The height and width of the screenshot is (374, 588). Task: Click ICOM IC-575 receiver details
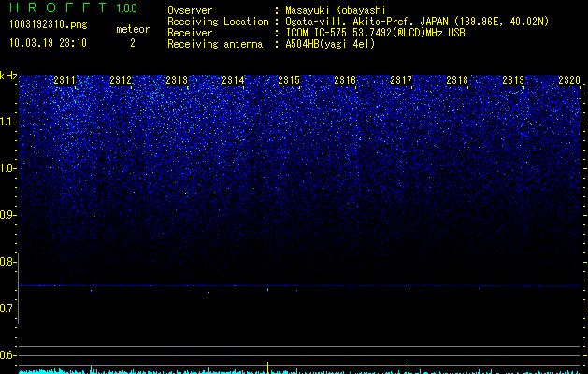click(x=375, y=33)
